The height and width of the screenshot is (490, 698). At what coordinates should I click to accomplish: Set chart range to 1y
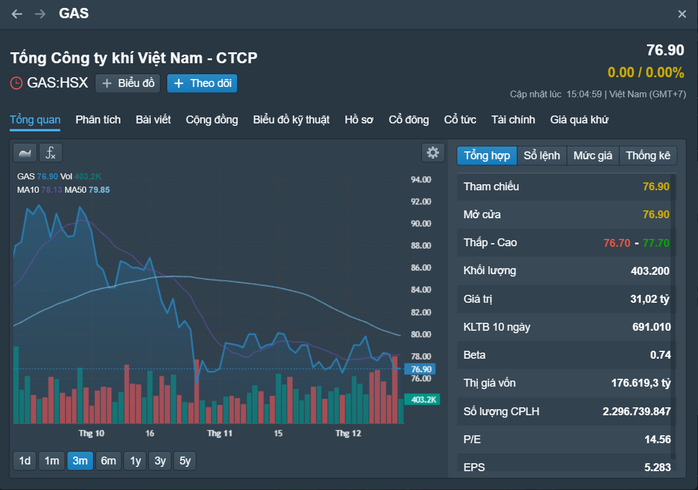pyautogui.click(x=135, y=461)
